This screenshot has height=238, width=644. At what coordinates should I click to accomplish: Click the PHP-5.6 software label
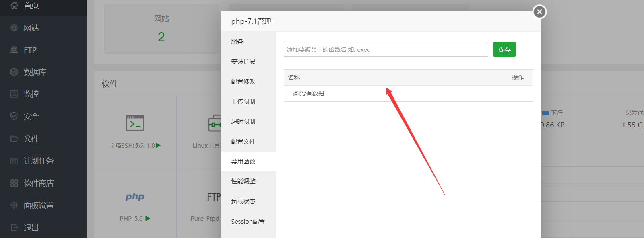pos(131,218)
